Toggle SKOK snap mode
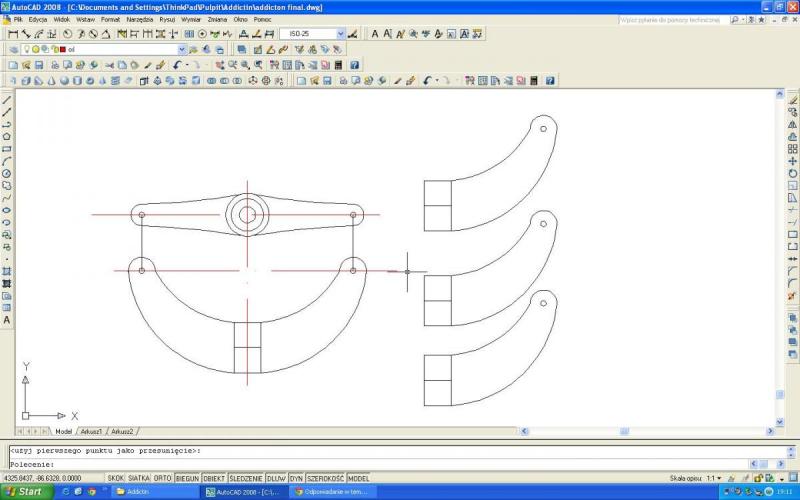The height and width of the screenshot is (500, 800). pyautogui.click(x=116, y=478)
